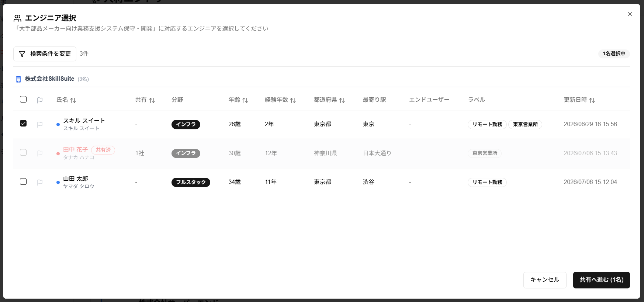
Task: Check the 山田 太郎 row checkbox
Action: coord(23,181)
